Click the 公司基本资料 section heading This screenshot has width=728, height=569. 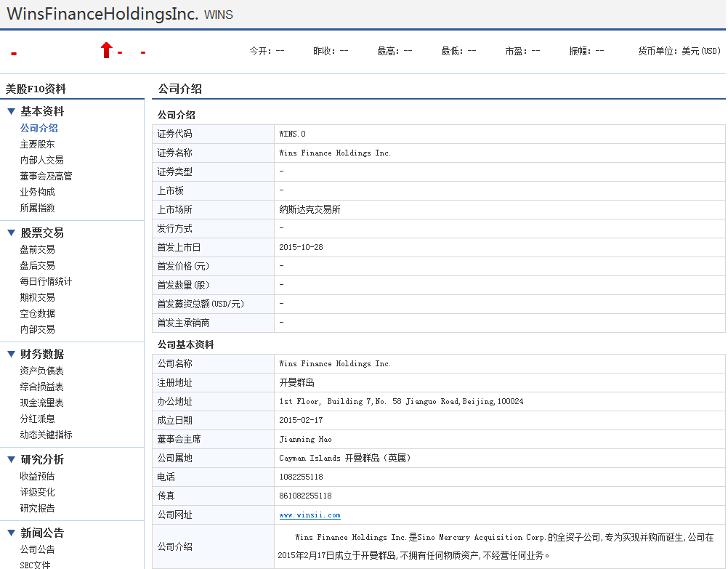186,344
